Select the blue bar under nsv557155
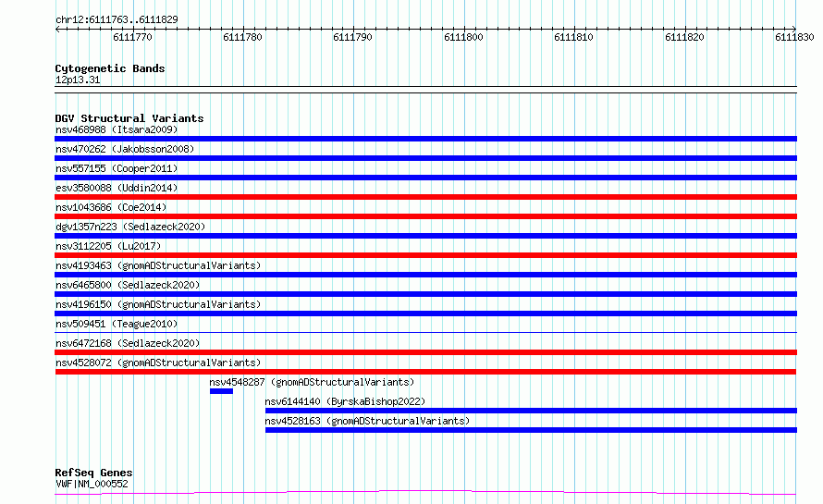The image size is (823, 504). pyautogui.click(x=425, y=178)
